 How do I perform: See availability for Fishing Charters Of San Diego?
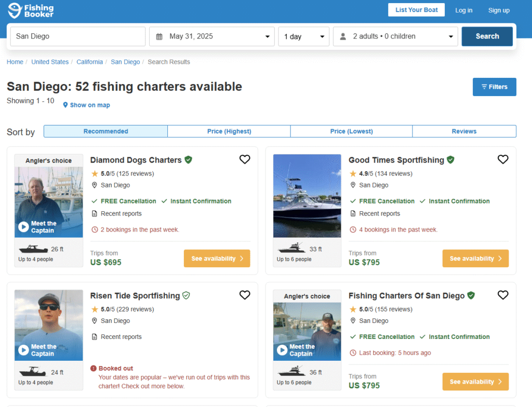click(x=475, y=382)
